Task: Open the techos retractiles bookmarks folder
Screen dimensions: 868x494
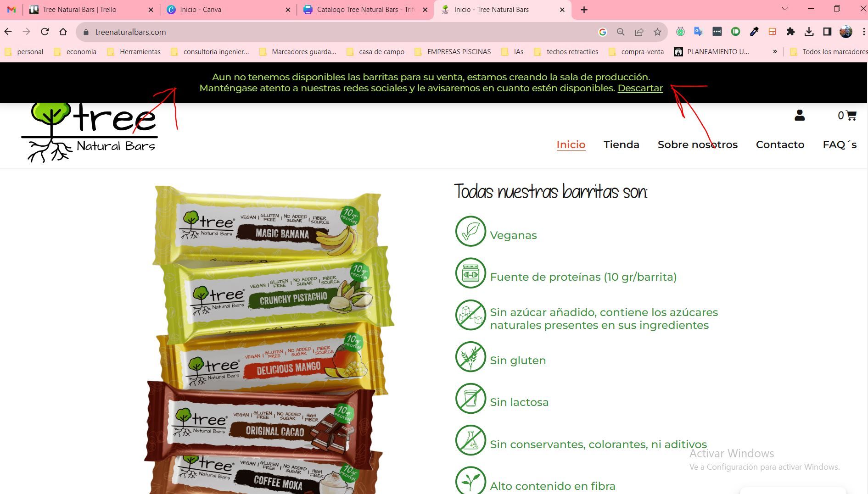Action: coord(566,52)
